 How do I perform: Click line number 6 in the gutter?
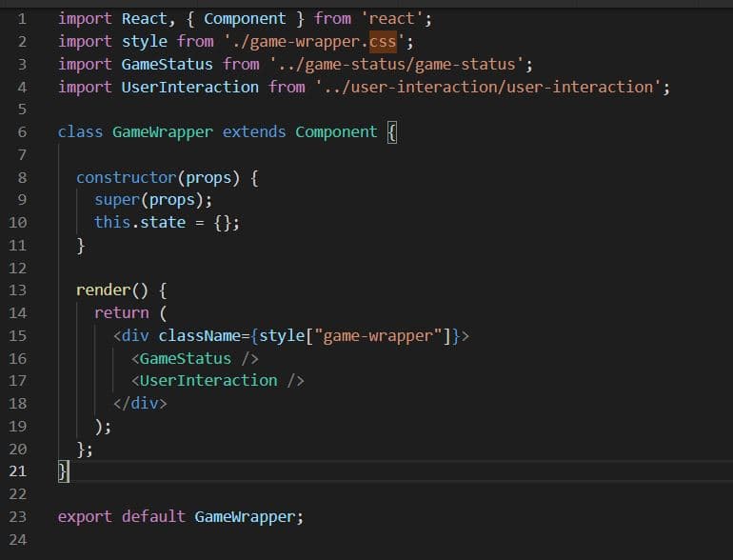tap(22, 132)
